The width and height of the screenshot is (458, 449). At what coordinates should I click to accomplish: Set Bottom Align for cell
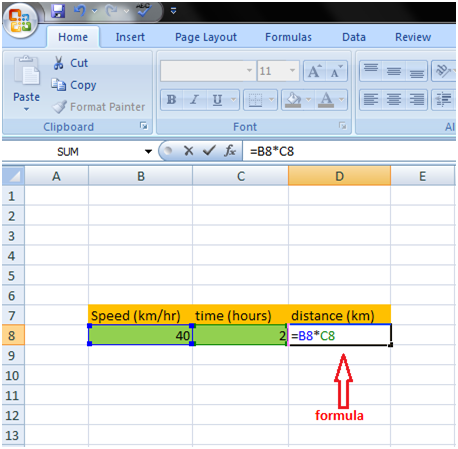pos(416,71)
